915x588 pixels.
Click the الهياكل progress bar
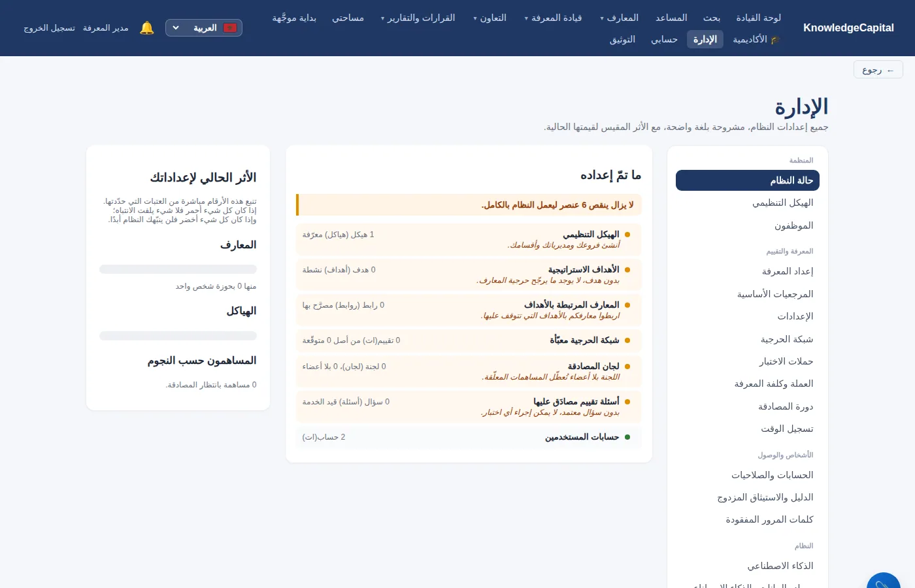pyautogui.click(x=178, y=336)
